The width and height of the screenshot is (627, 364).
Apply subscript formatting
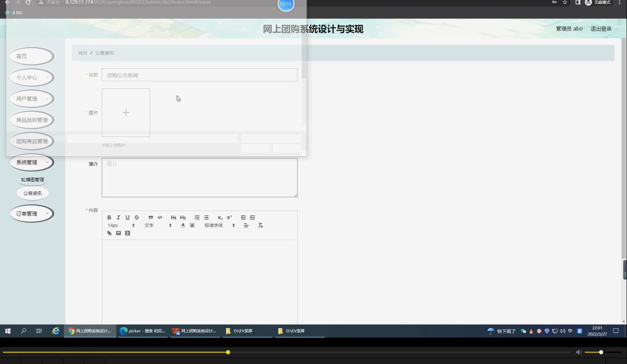(x=220, y=218)
